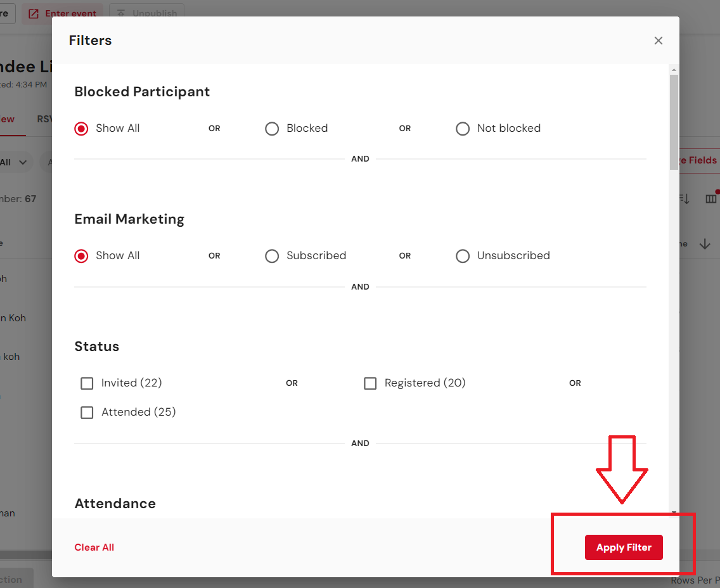This screenshot has height=588, width=720.
Task: Select Show All under Blocked Participant
Action: point(81,129)
